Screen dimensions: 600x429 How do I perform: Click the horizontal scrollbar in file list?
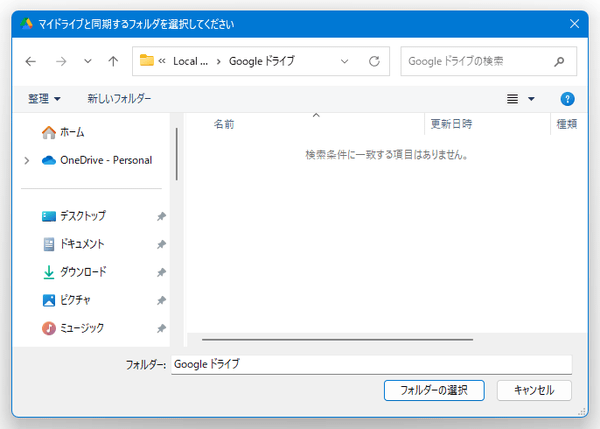[336, 340]
